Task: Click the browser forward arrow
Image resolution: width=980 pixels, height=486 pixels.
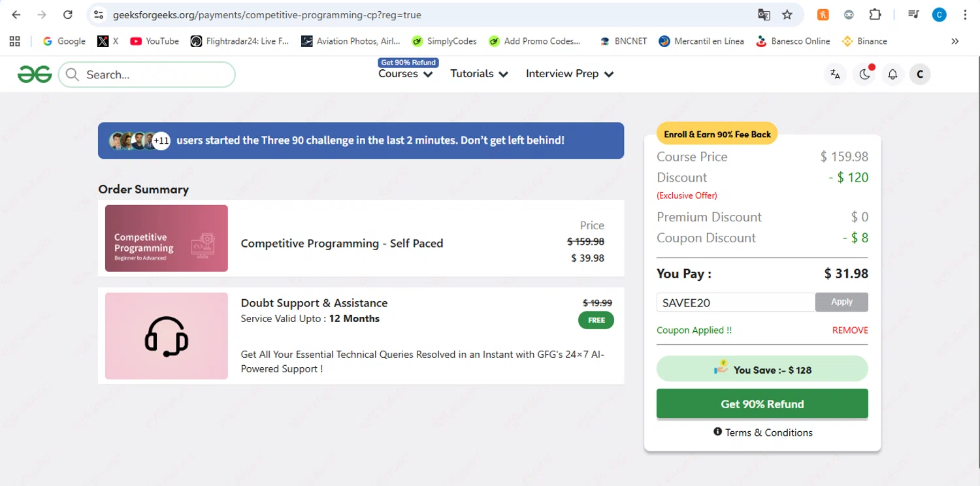Action: pos(42,14)
